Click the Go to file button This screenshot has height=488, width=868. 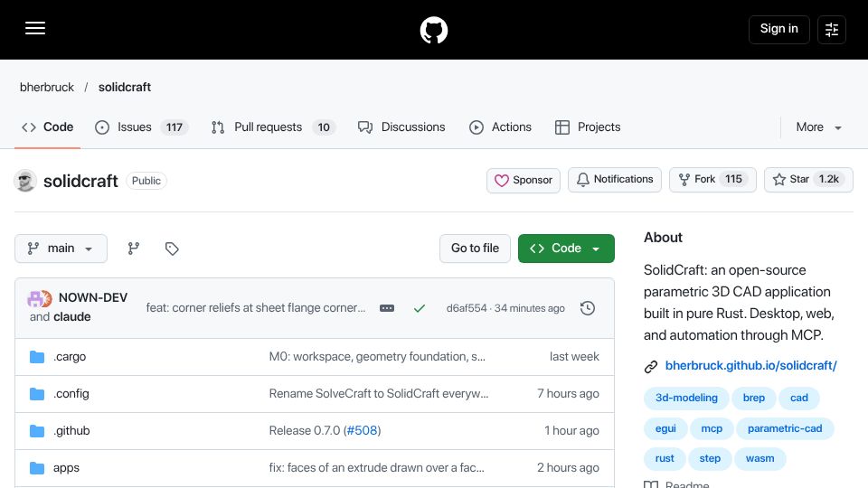click(475, 249)
